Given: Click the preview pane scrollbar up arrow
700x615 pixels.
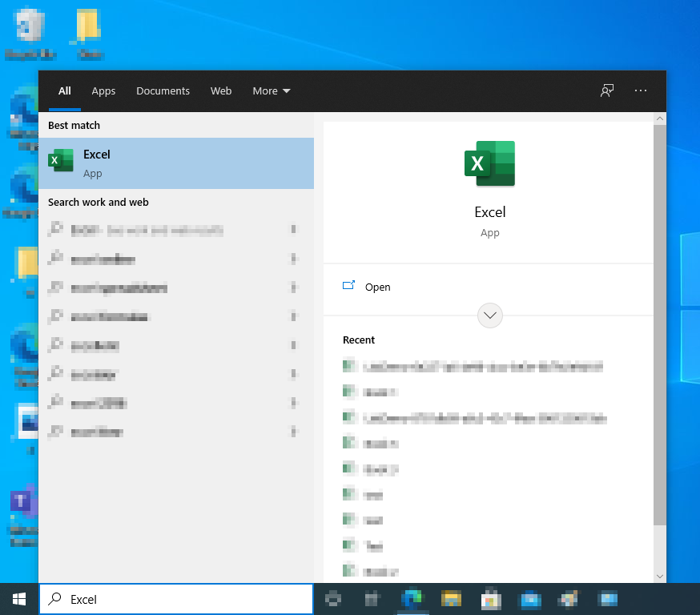Looking at the screenshot, I should pos(660,119).
